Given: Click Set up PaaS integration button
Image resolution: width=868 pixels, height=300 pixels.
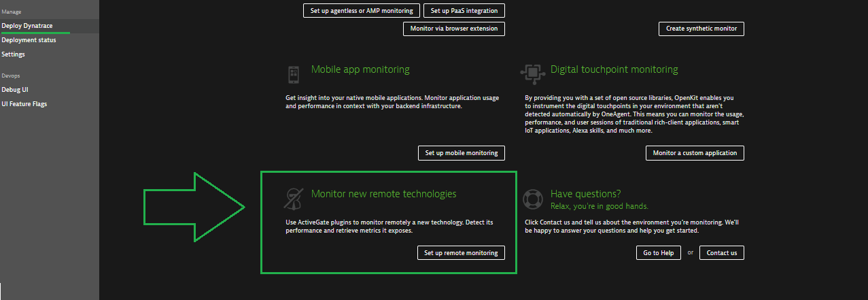Looking at the screenshot, I should [464, 11].
